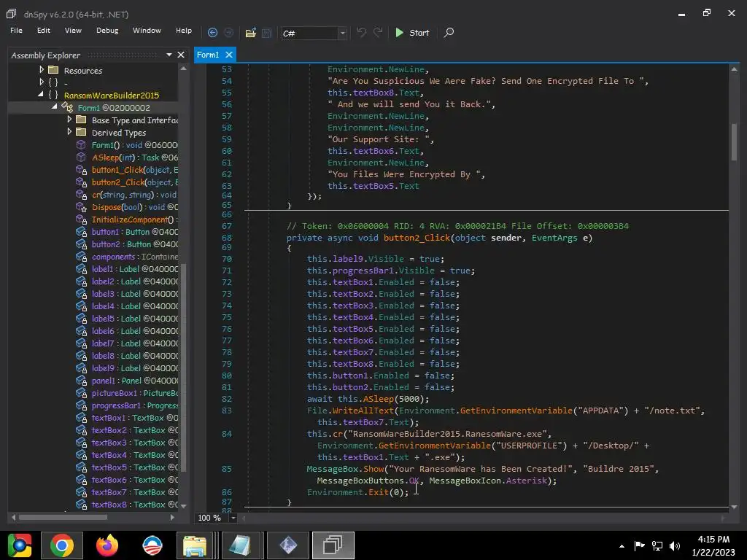
Task: Select InitializeComponent() method node
Action: (x=134, y=219)
